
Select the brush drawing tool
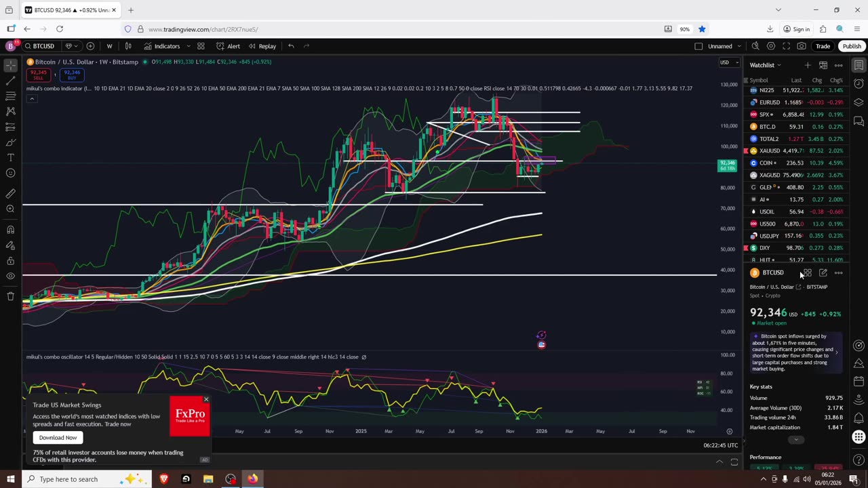(x=10, y=142)
